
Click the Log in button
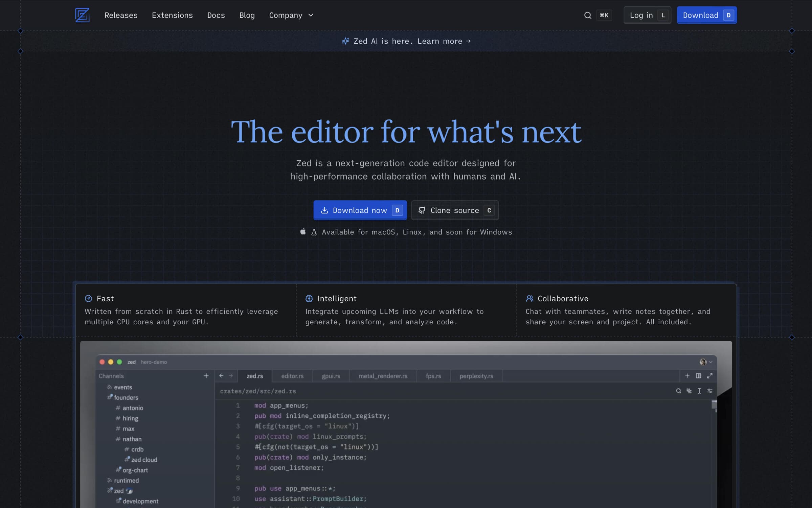click(647, 15)
